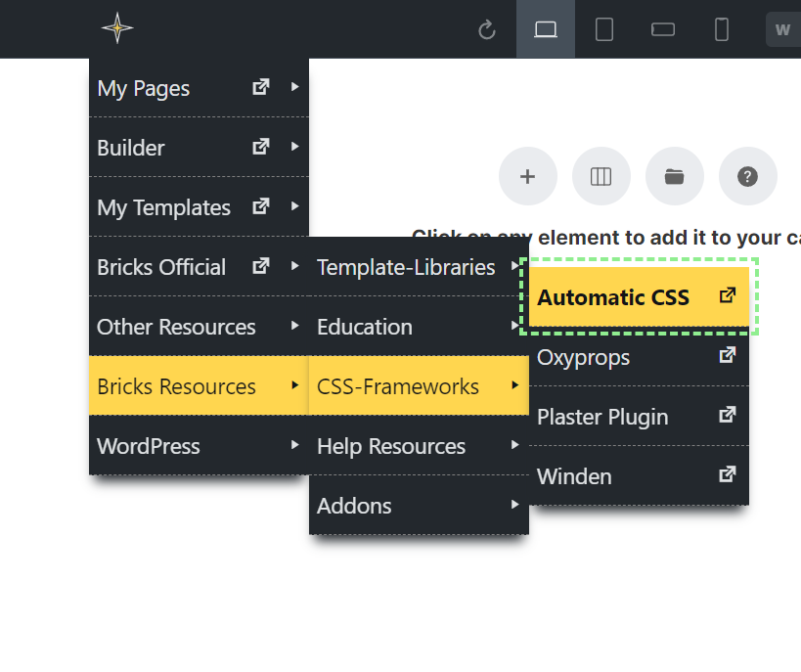This screenshot has width=801, height=672.
Task: Open the Plaster Plugin link
Action: (x=602, y=417)
